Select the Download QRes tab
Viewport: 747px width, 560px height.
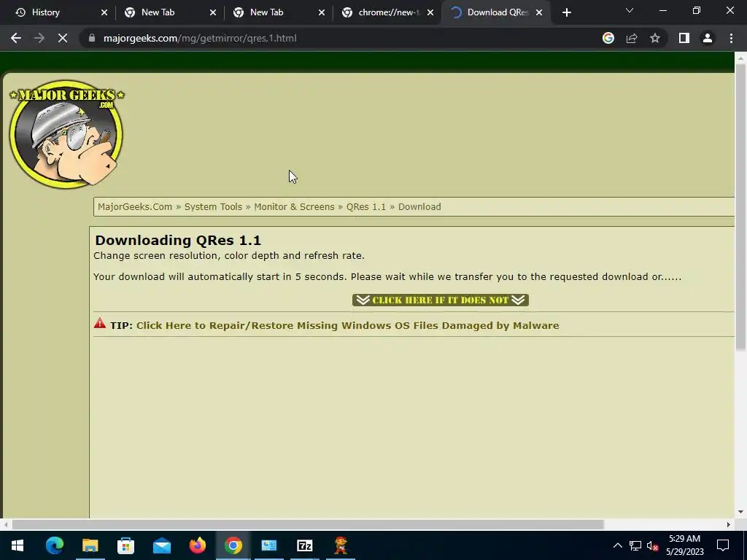[495, 12]
